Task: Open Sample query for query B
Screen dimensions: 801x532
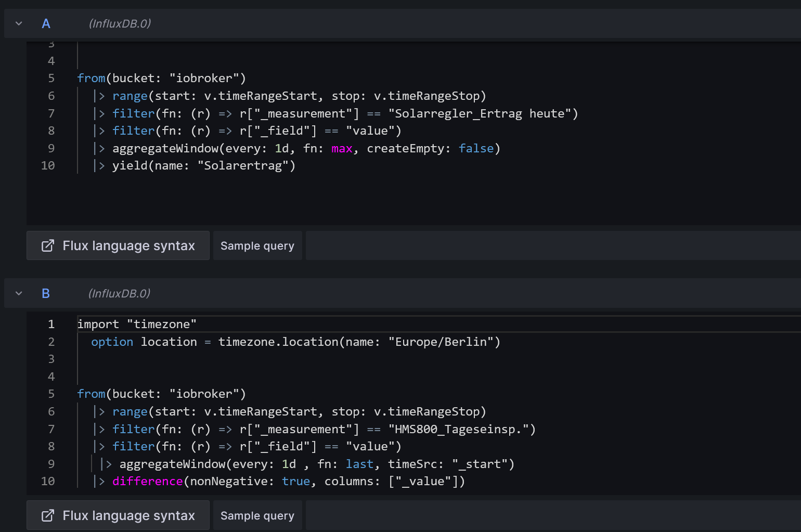Action: pyautogui.click(x=257, y=515)
